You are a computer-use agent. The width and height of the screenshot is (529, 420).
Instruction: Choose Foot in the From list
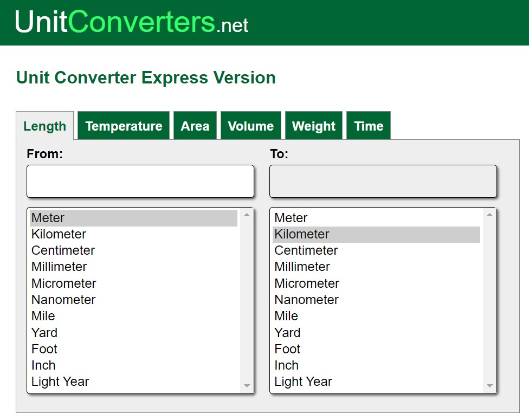click(133, 349)
